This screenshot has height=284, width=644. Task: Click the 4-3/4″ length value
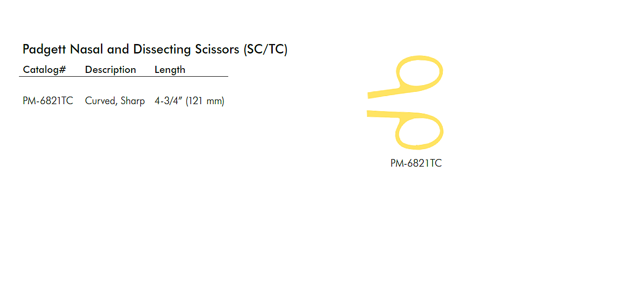(168, 101)
